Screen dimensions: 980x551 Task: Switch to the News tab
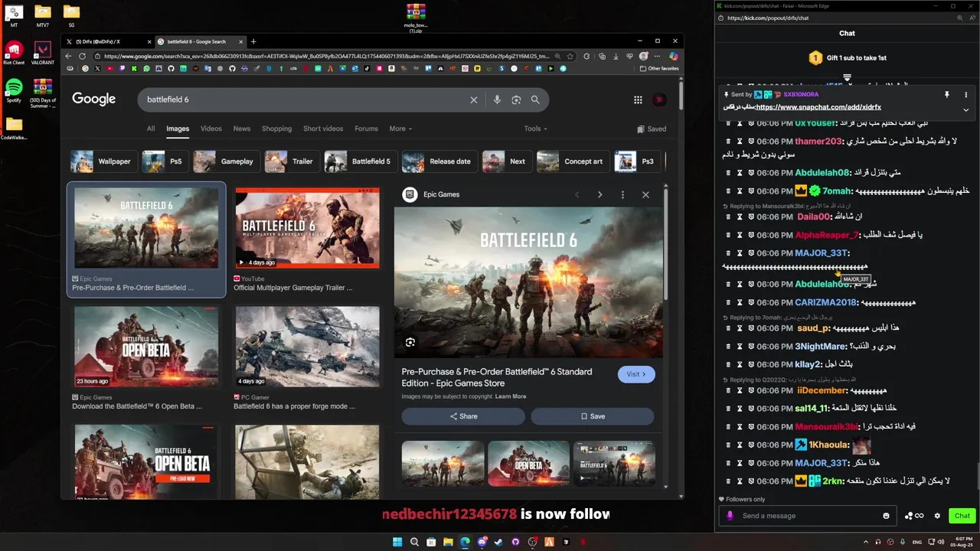click(x=242, y=129)
